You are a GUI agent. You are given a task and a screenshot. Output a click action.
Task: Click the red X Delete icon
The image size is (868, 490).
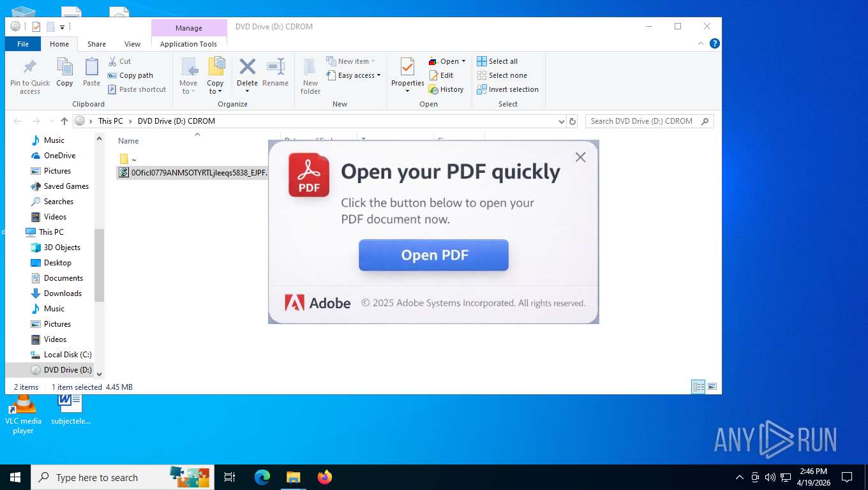[247, 66]
